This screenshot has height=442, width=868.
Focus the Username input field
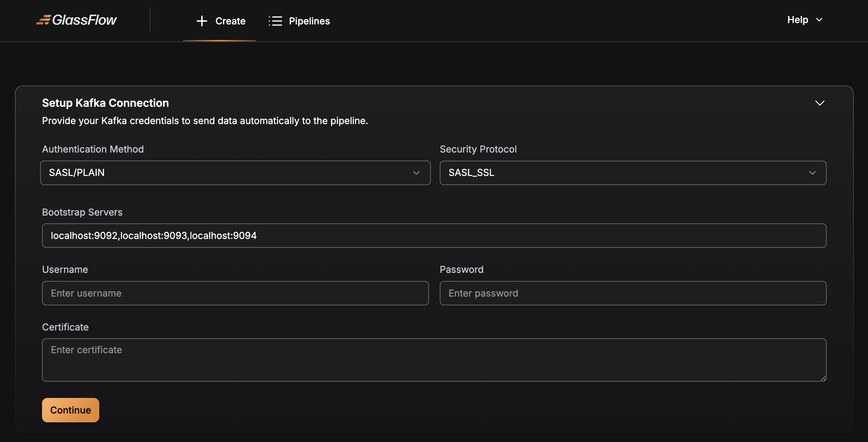pos(235,293)
